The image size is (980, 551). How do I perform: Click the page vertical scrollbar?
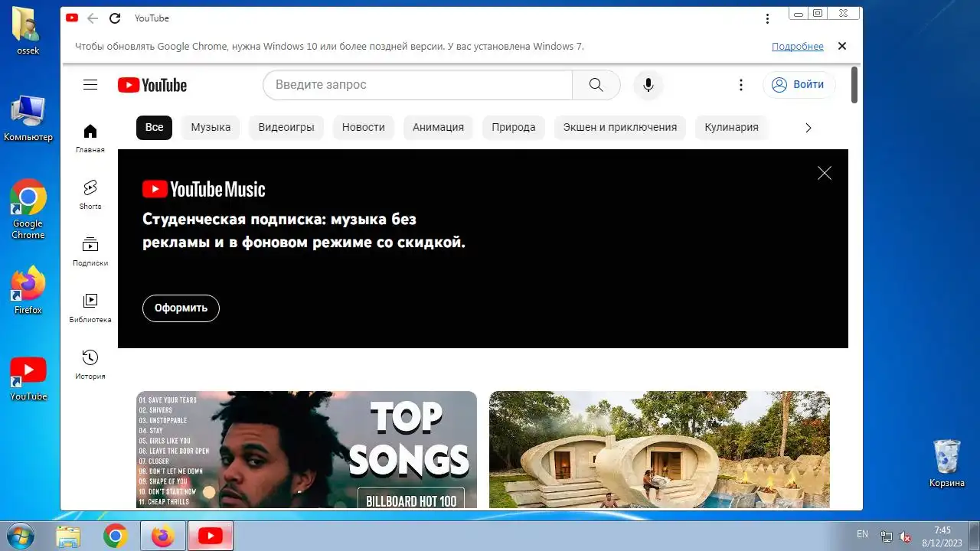(854, 85)
